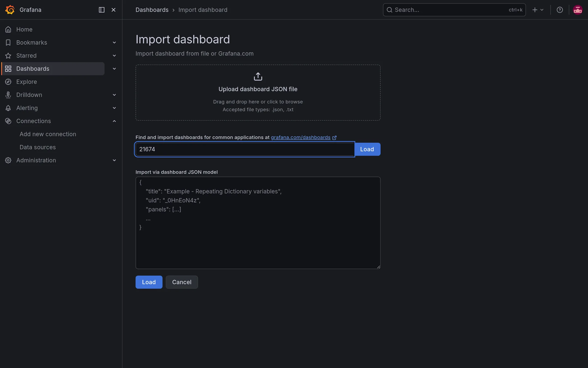Click Dashboards breadcrumb link
The width and height of the screenshot is (588, 368).
pyautogui.click(x=152, y=10)
